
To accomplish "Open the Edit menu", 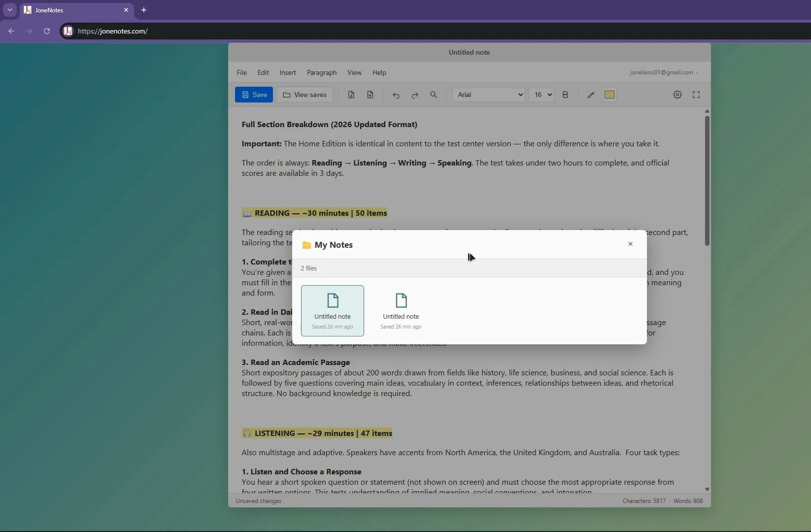I will click(263, 72).
